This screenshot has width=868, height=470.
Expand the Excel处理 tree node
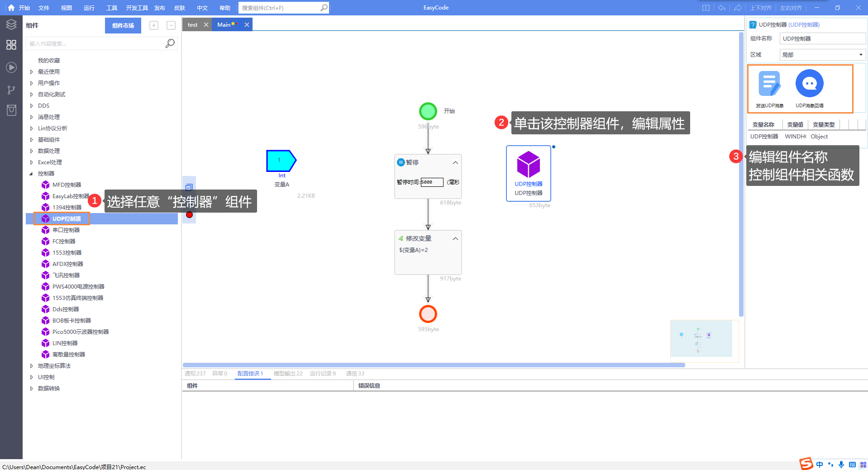coord(31,162)
